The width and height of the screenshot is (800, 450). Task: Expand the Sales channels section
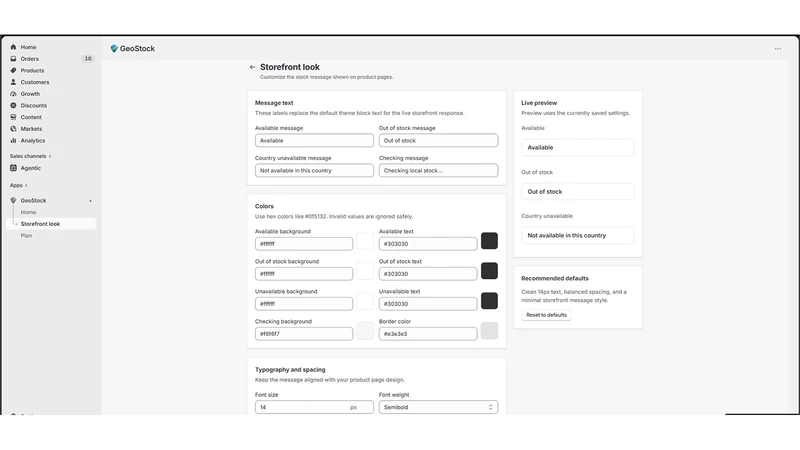[30, 156]
